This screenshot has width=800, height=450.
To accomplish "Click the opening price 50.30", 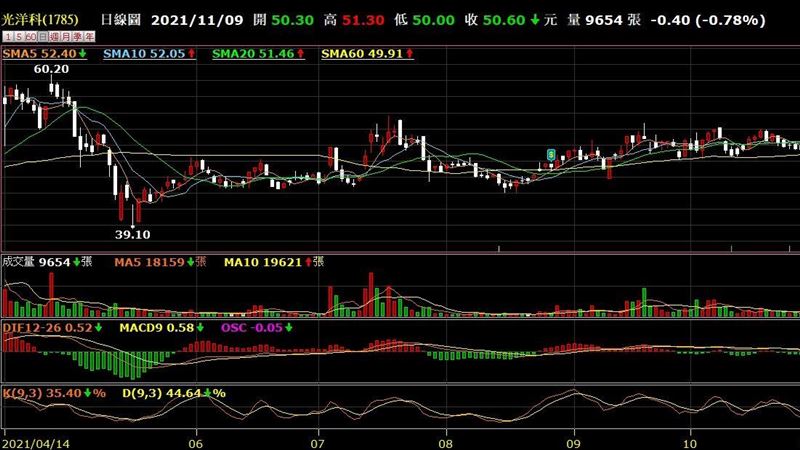I will pyautogui.click(x=292, y=20).
